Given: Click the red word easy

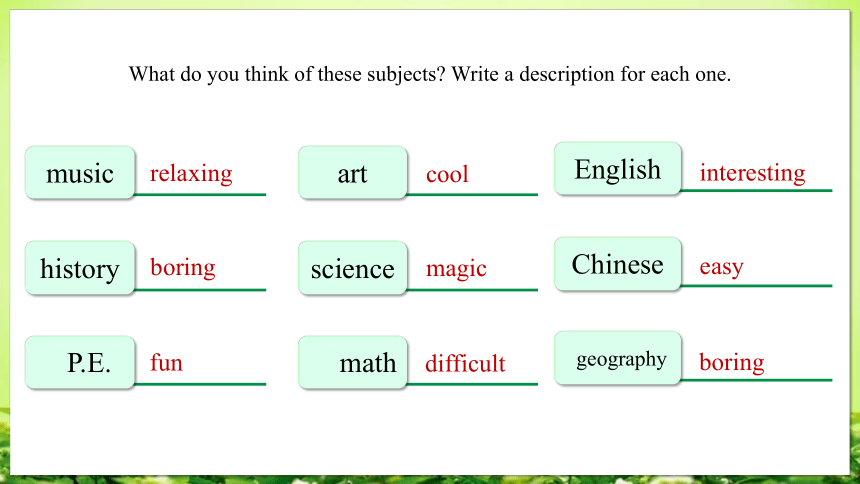Looking at the screenshot, I should point(721,267).
